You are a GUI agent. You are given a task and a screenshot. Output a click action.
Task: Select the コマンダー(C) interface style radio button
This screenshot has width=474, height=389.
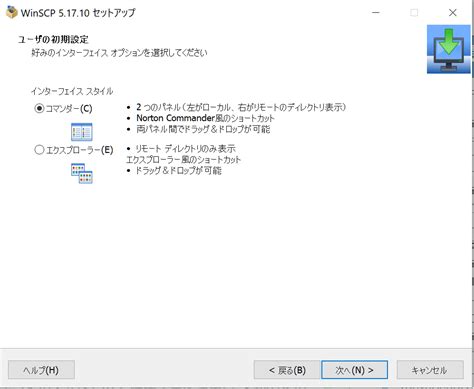(x=39, y=108)
